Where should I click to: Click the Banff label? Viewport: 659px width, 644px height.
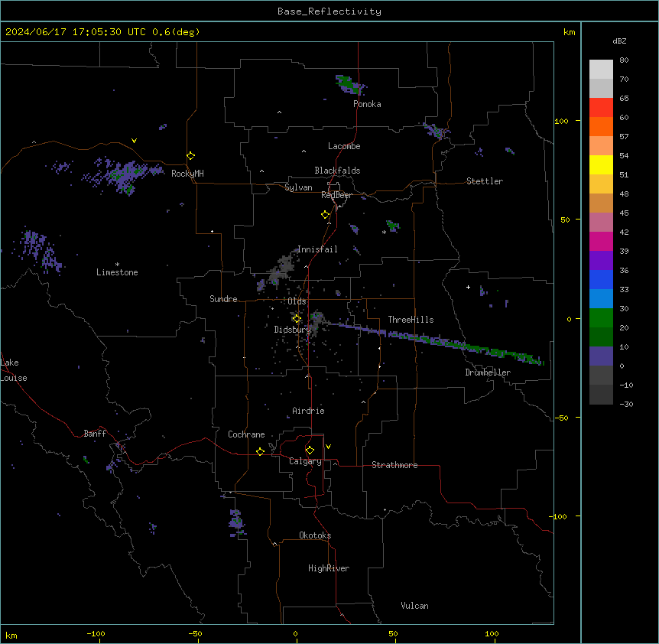(95, 434)
